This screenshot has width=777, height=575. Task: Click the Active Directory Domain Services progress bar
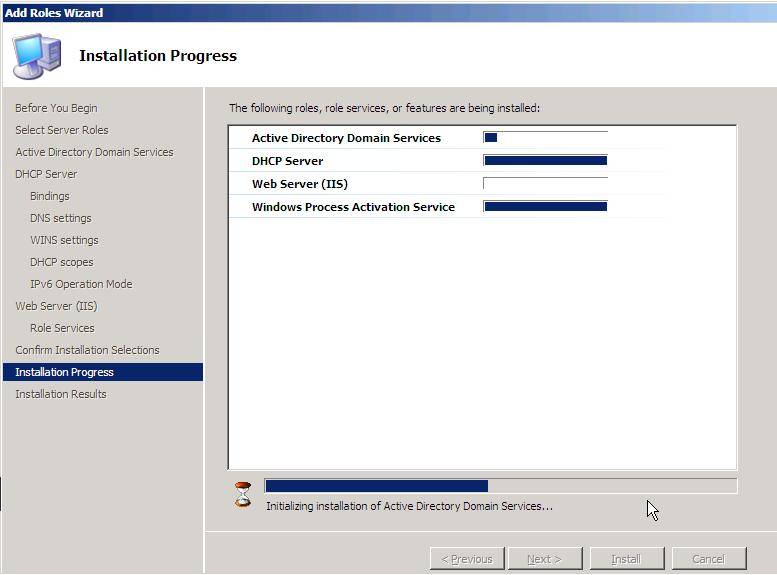[545, 137]
